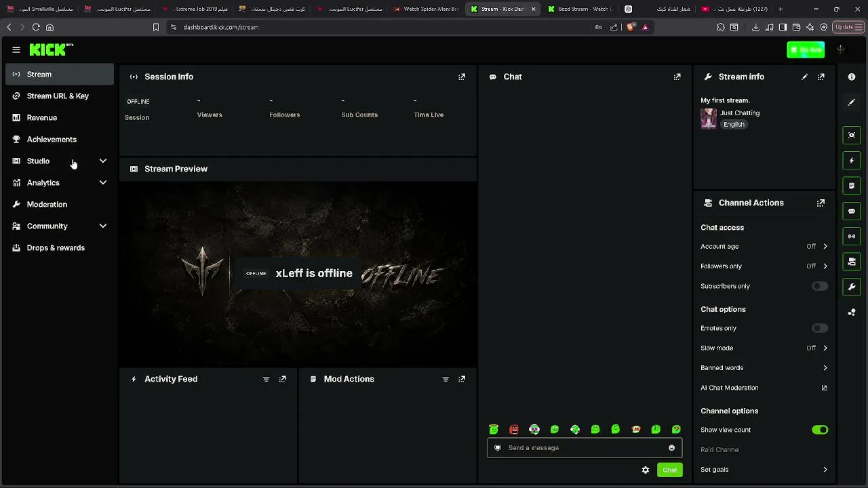Toggle Subscribers only chat switch
868x488 pixels.
[820, 286]
